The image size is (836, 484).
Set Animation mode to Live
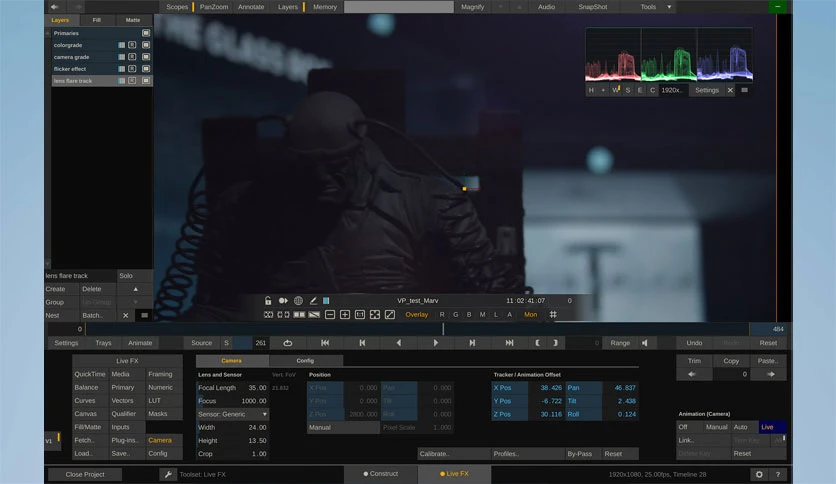point(771,427)
